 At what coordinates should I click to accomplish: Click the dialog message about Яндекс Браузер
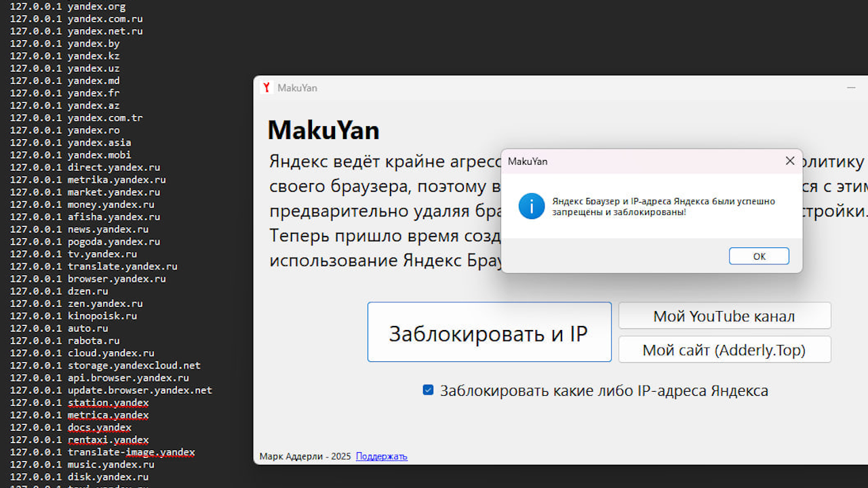point(663,207)
